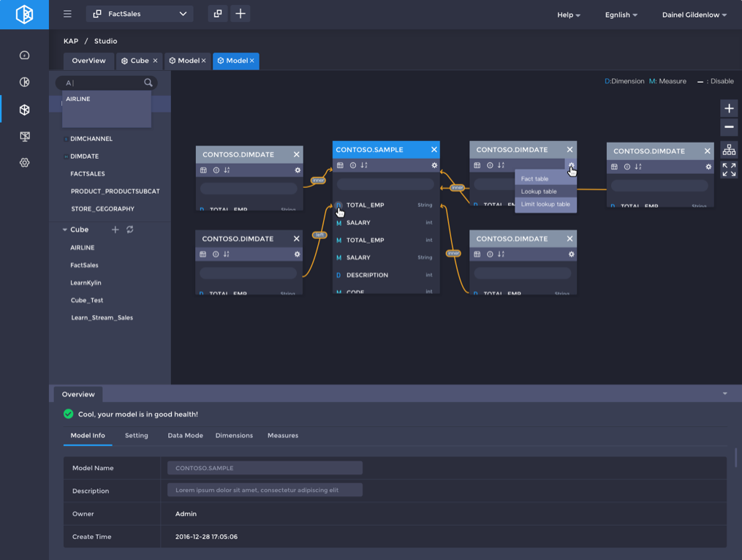Select Lookup table from context menu
Image resolution: width=742 pixels, height=560 pixels.
539,192
